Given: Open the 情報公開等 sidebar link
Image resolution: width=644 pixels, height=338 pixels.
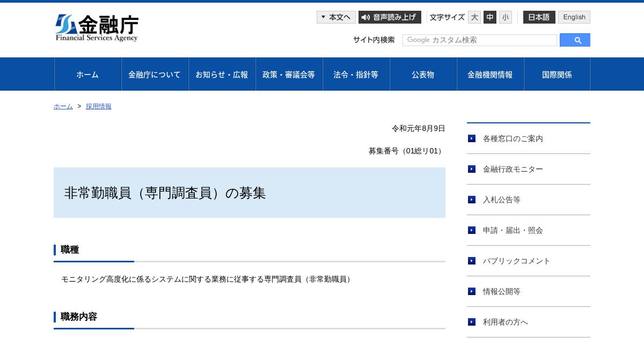Looking at the screenshot, I should tap(502, 291).
